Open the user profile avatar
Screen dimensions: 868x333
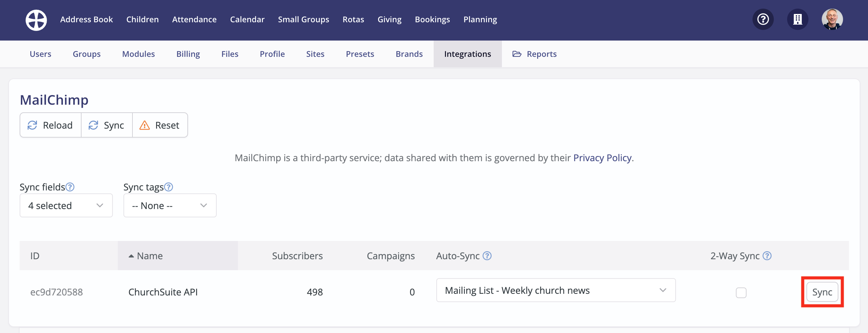tap(832, 19)
